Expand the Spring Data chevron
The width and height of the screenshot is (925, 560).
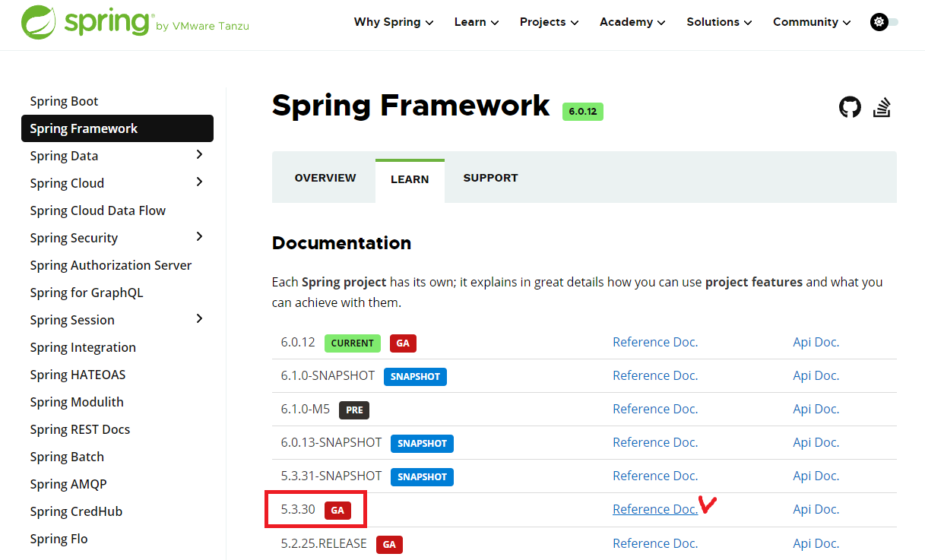click(x=199, y=155)
